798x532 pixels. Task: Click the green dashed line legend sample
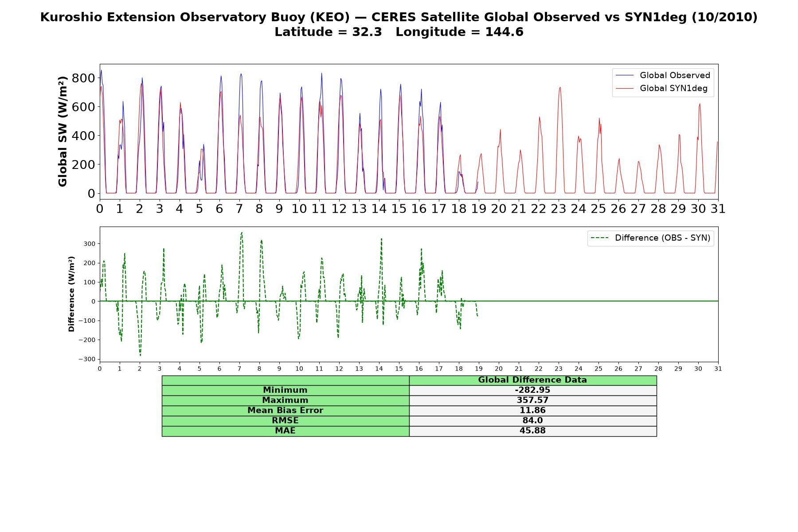[600, 238]
